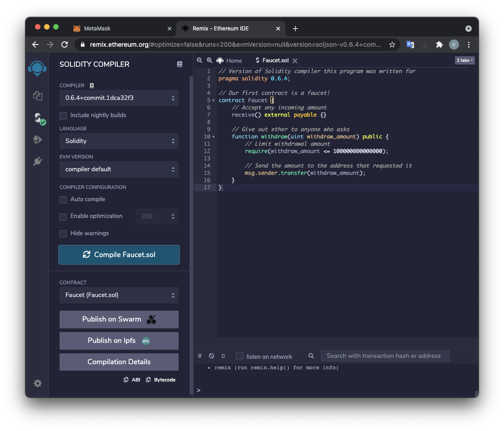Click the terminal search magnifier icon
Screen dimensions: 504x431
[x=311, y=356]
